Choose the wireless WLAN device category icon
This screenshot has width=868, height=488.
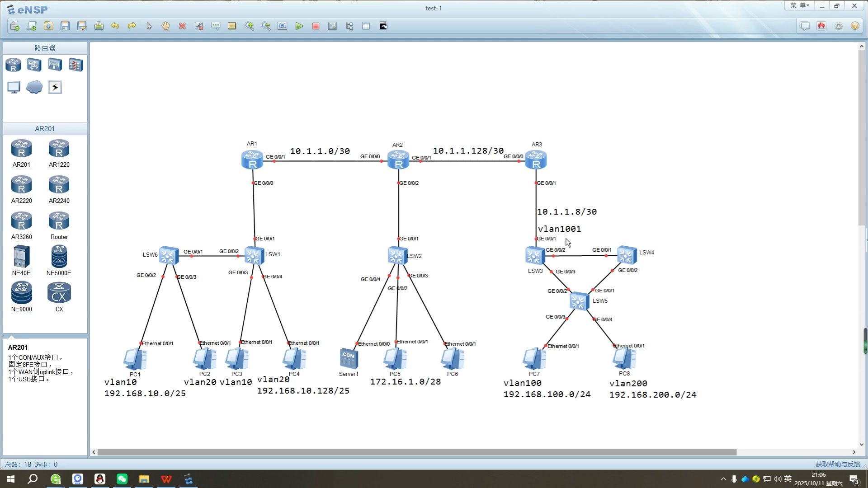tap(55, 65)
